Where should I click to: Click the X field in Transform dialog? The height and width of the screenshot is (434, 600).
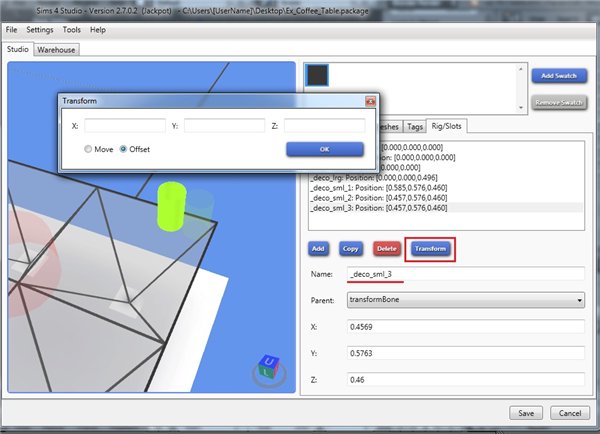pyautogui.click(x=125, y=125)
